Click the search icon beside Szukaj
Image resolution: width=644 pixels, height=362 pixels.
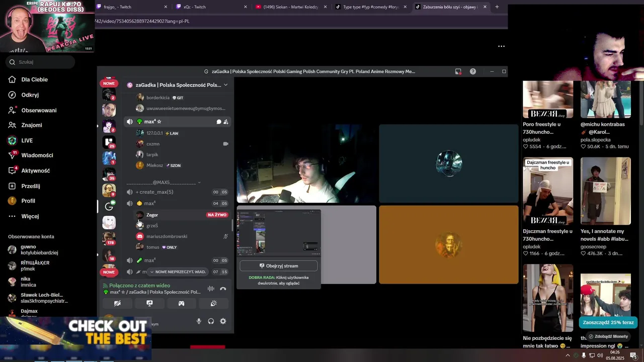point(12,62)
